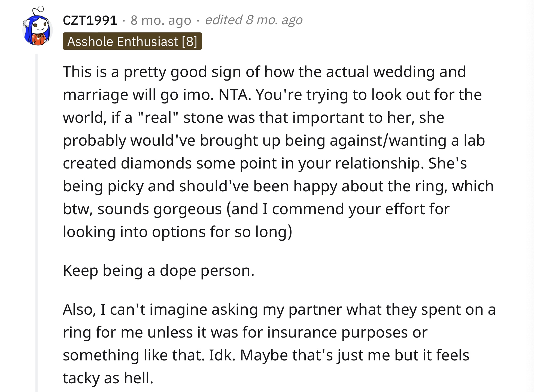Click the line beginning "Also, I can't imagine"
The height and width of the screenshot is (392, 534).
[x=279, y=310]
